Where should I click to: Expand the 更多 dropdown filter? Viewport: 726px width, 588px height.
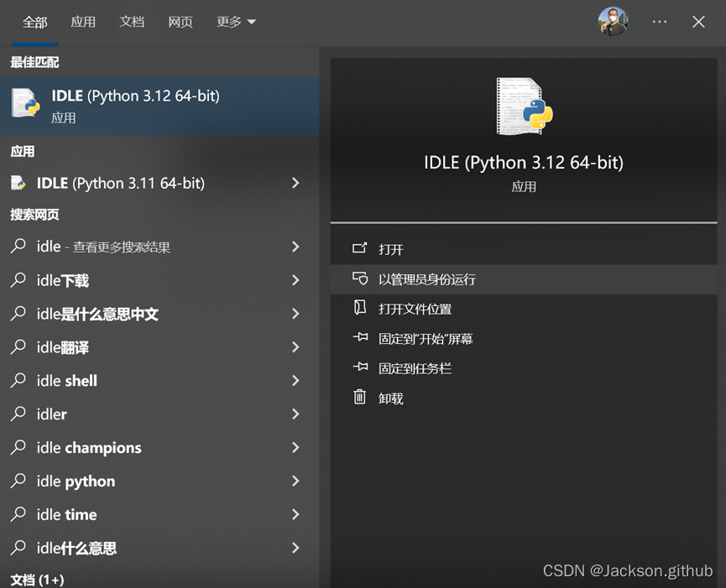236,22
